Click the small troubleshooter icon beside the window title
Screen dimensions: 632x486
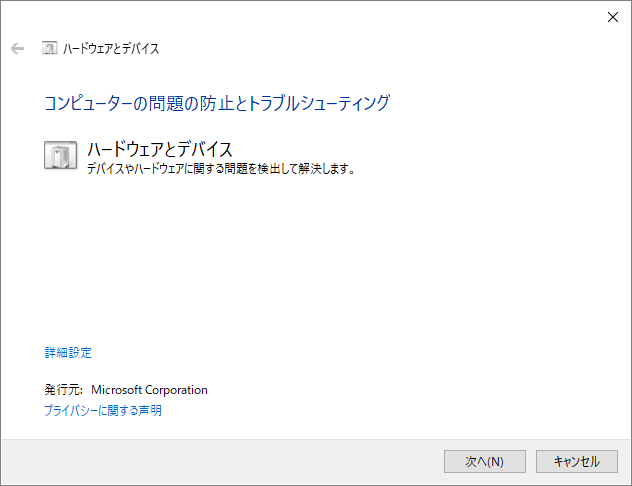pyautogui.click(x=49, y=48)
